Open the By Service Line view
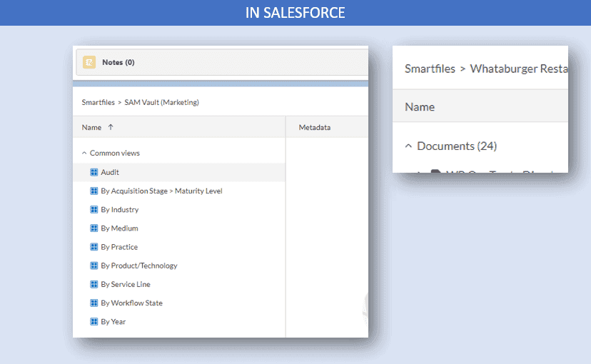The width and height of the screenshot is (591, 364). pos(125,284)
